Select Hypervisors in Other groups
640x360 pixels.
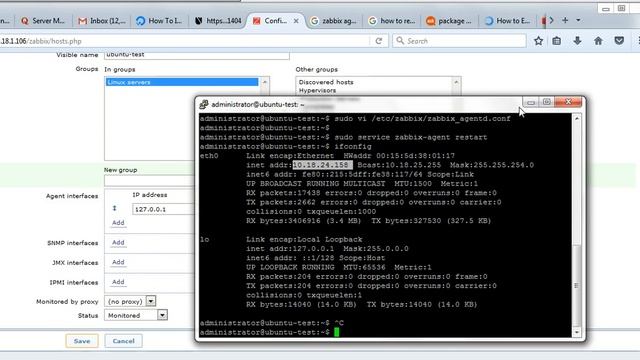(x=317, y=90)
